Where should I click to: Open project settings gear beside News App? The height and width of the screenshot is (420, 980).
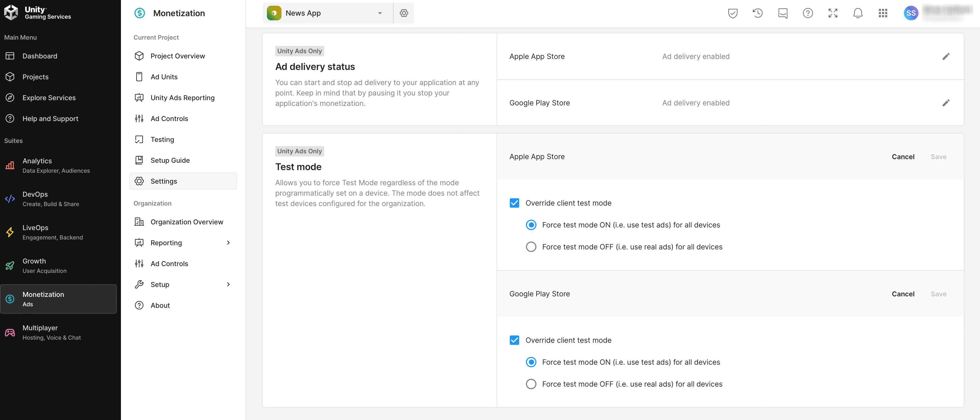404,13
